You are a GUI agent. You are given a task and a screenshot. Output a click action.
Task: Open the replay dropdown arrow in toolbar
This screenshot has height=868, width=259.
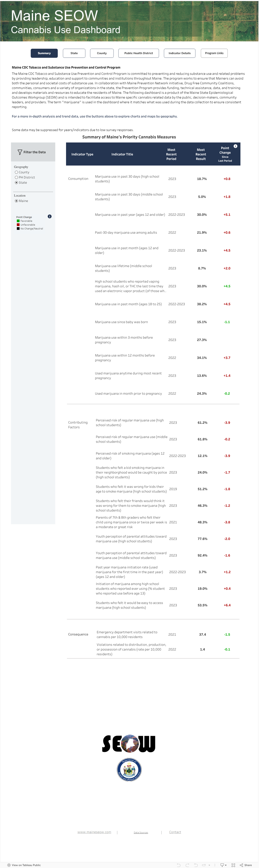pos(209,865)
